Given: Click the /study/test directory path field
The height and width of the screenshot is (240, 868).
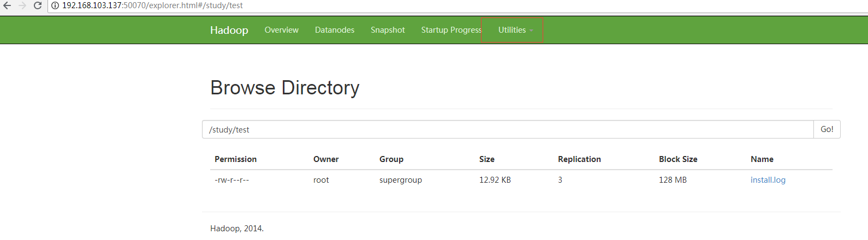Looking at the screenshot, I should pos(508,129).
